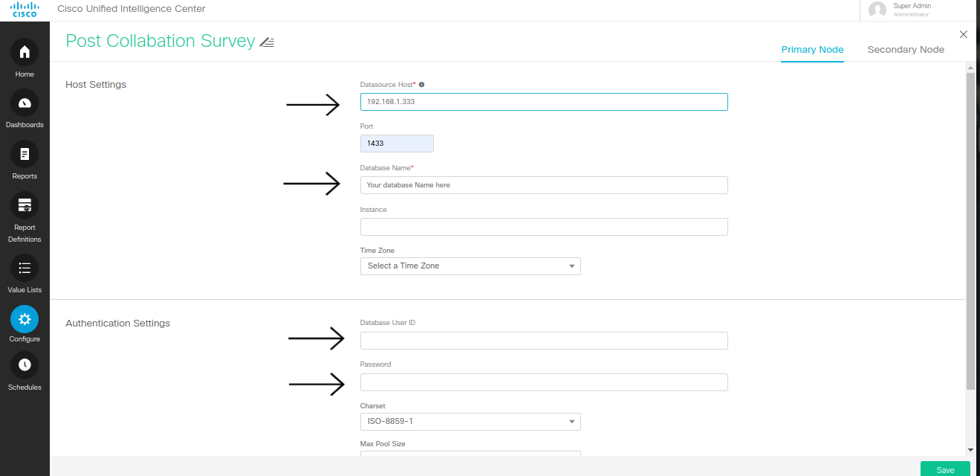Click the vertical scrollbar on the form
The height and width of the screenshot is (476, 980).
pos(970,231)
